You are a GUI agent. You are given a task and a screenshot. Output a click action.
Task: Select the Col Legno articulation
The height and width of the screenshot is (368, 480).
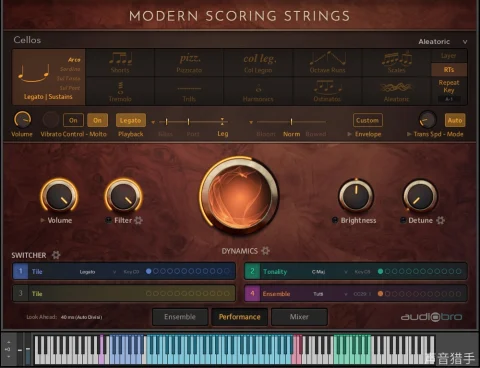258,63
